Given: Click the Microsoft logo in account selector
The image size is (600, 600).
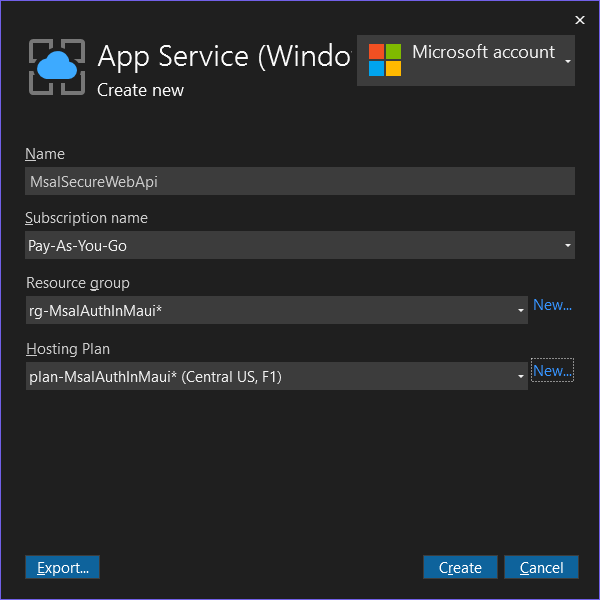Looking at the screenshot, I should [385, 60].
